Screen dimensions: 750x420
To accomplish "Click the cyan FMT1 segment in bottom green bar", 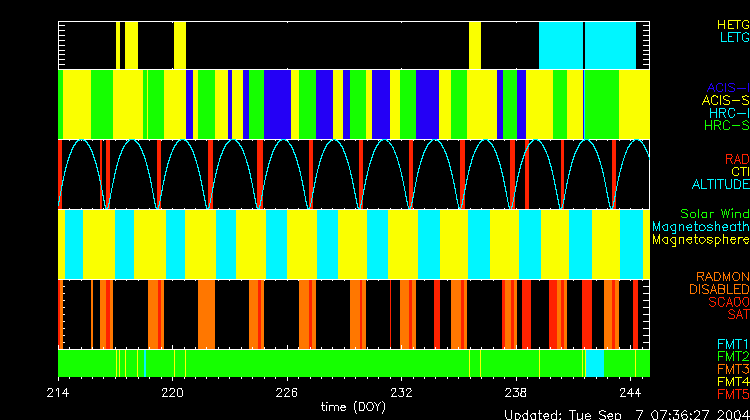I will [x=594, y=362].
